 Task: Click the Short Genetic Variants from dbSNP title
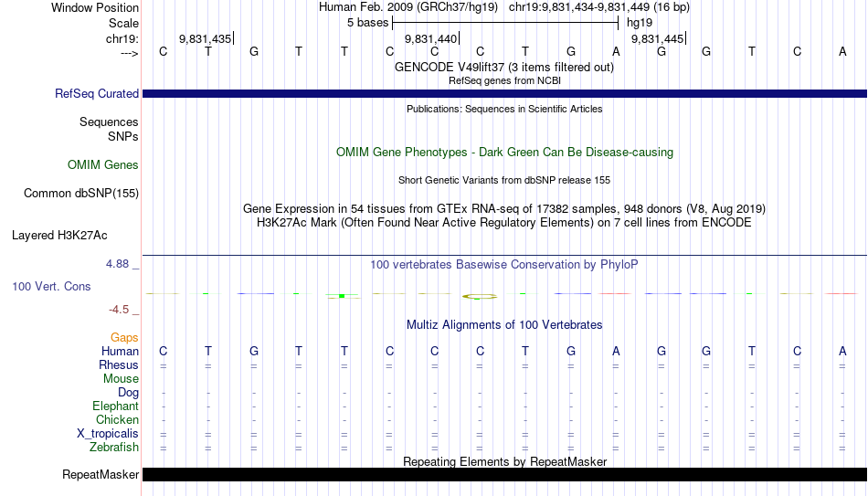tap(504, 180)
